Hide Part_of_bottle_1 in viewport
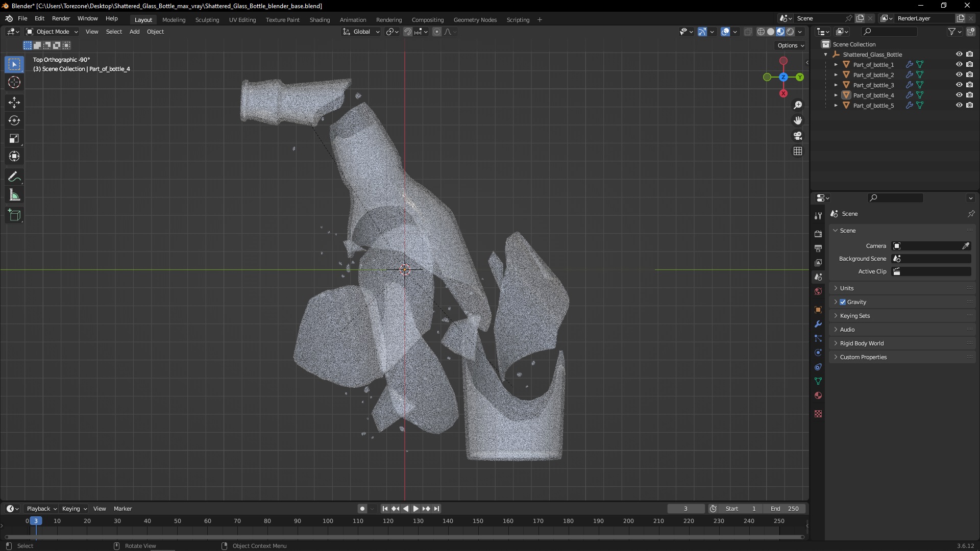 tap(959, 65)
